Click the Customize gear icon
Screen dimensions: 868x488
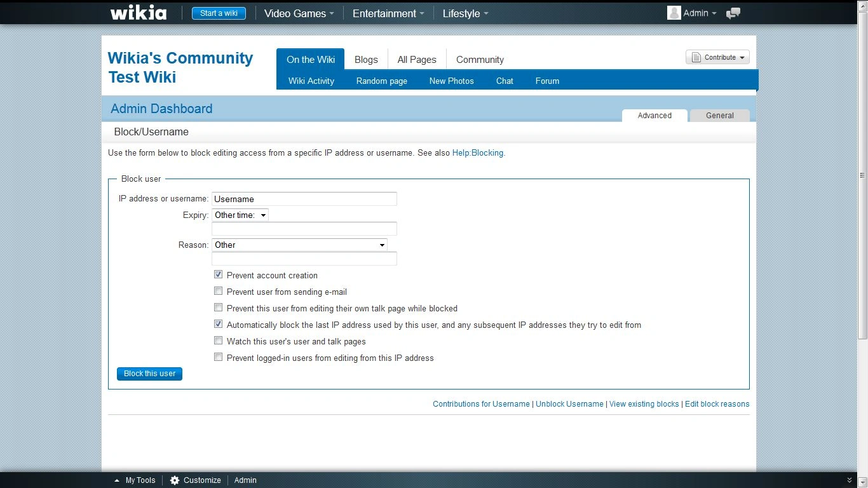(175, 480)
